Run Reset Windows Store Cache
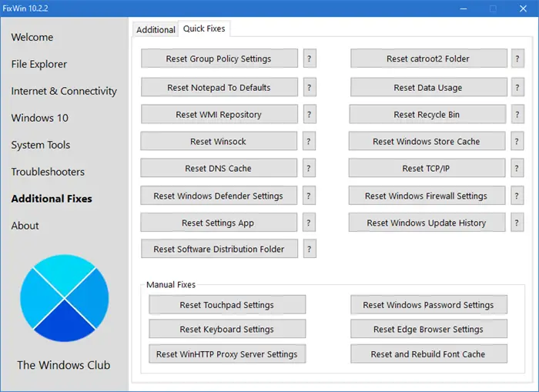The height and width of the screenshot is (392, 539). (x=427, y=141)
